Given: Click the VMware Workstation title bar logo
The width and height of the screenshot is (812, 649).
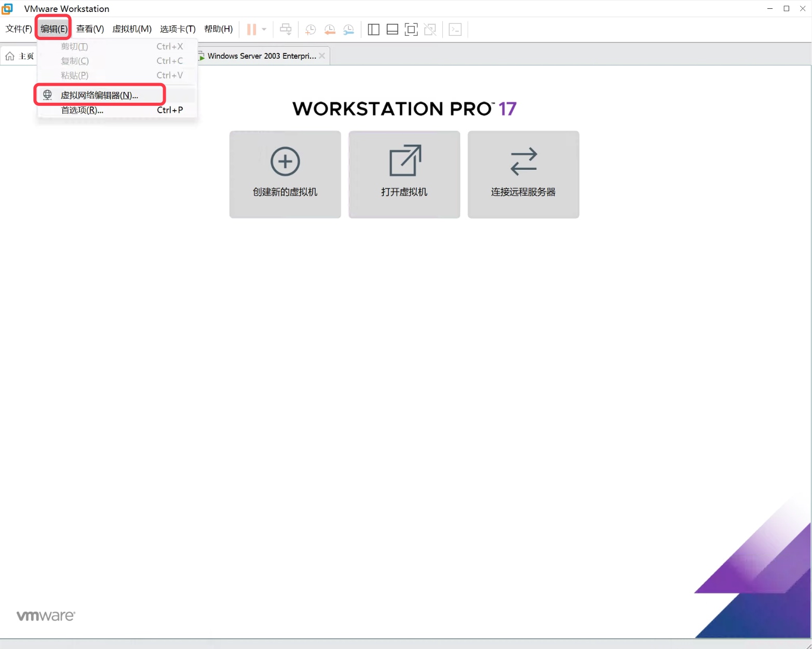Looking at the screenshot, I should click(x=7, y=9).
